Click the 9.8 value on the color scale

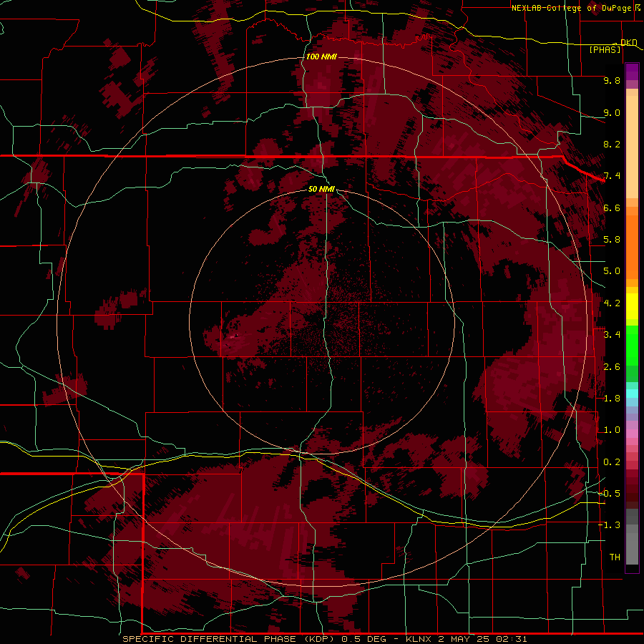(612, 80)
